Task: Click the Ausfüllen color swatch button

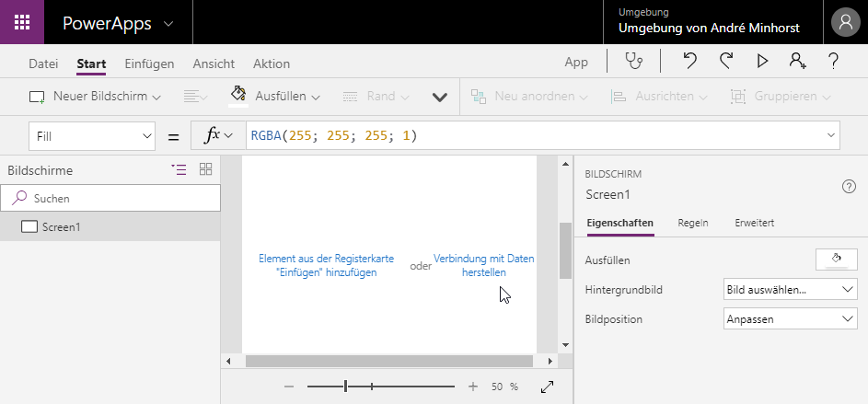Action: point(837,260)
